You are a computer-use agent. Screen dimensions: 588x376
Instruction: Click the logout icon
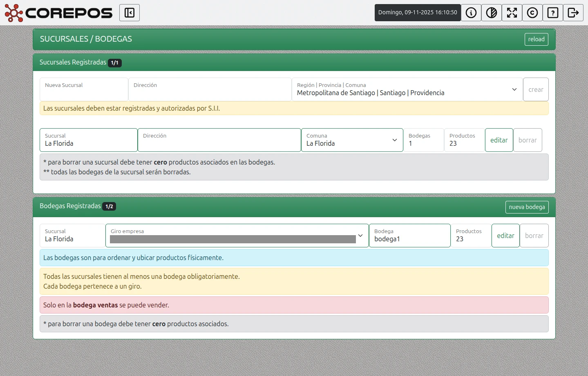point(573,13)
